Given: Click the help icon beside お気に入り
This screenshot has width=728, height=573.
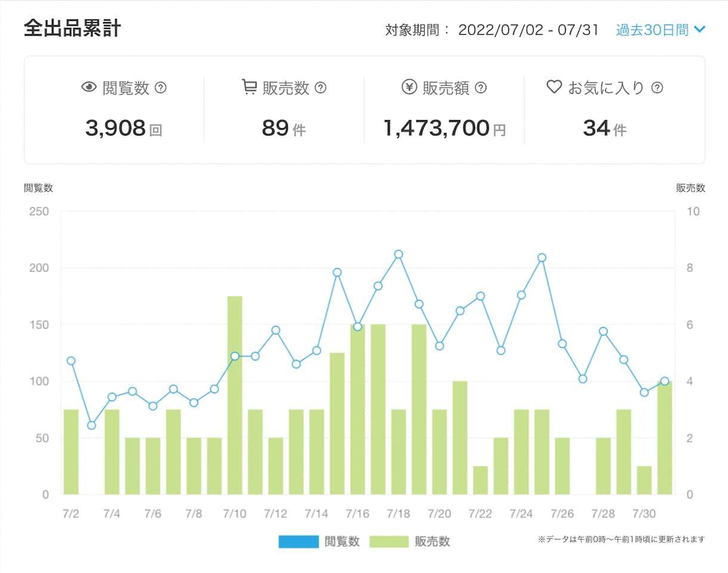Looking at the screenshot, I should pyautogui.click(x=657, y=88).
